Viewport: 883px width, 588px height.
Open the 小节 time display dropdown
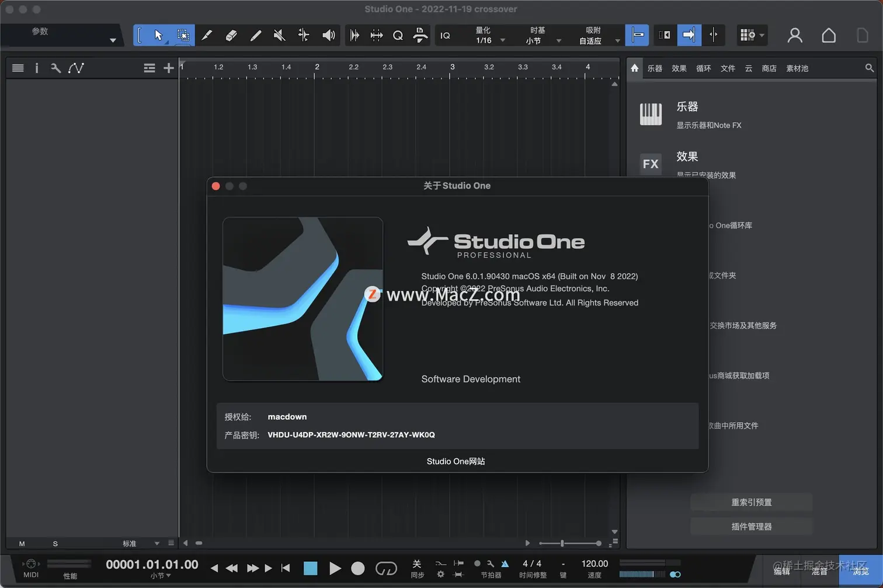point(161,576)
